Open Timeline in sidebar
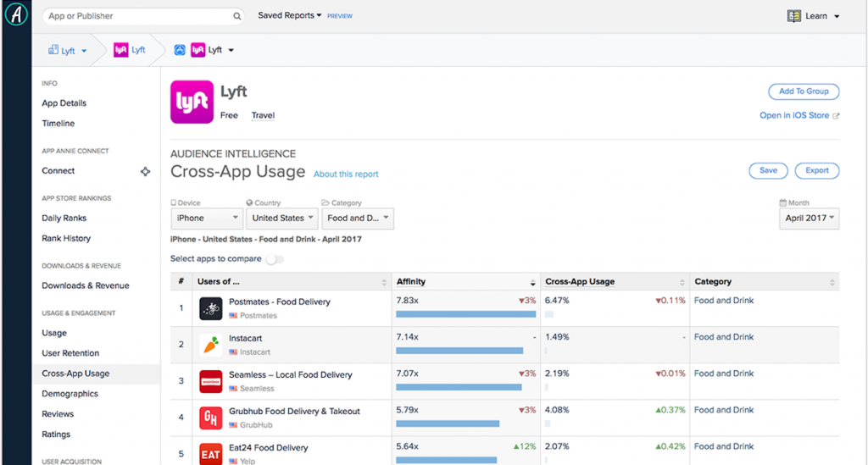Image resolution: width=868 pixels, height=465 pixels. 58,124
